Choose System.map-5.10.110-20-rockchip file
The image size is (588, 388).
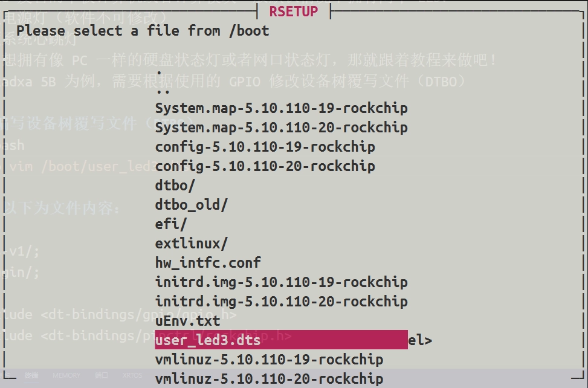coord(281,128)
